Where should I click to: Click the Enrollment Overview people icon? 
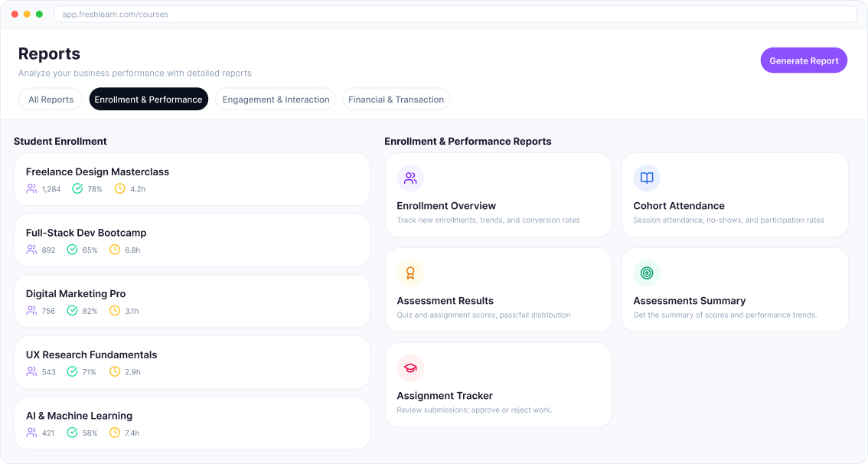point(410,178)
